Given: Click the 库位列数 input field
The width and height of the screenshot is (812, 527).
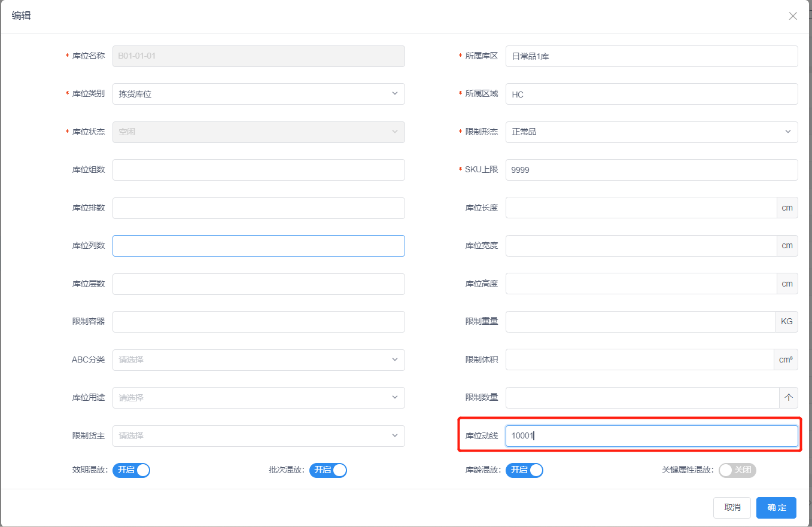Looking at the screenshot, I should tap(258, 246).
